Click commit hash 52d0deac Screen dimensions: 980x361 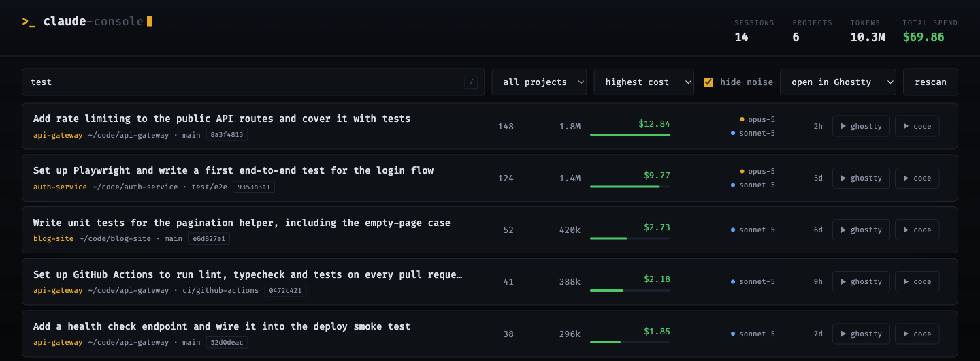pos(227,342)
